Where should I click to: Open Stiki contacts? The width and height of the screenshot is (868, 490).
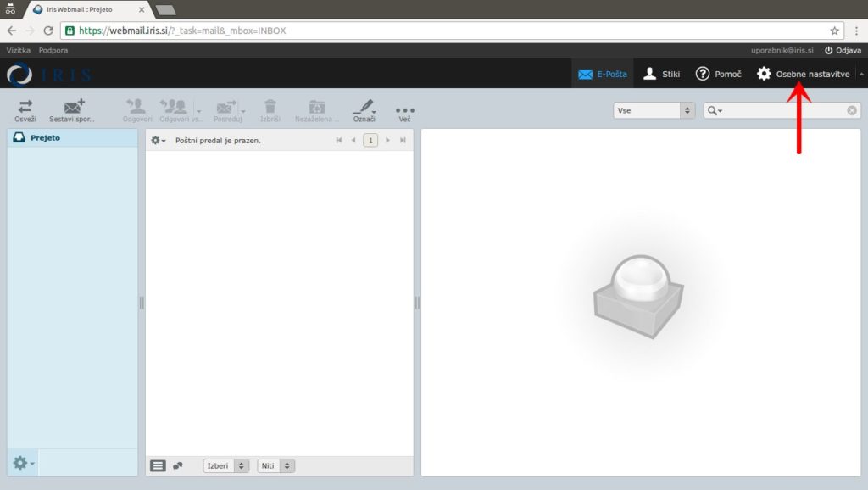pos(661,74)
